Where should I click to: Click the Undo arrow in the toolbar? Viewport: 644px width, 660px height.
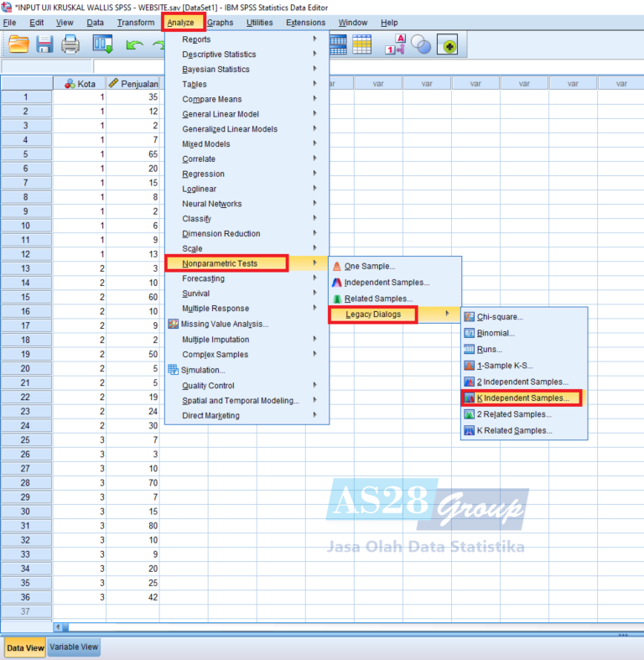pos(134,45)
